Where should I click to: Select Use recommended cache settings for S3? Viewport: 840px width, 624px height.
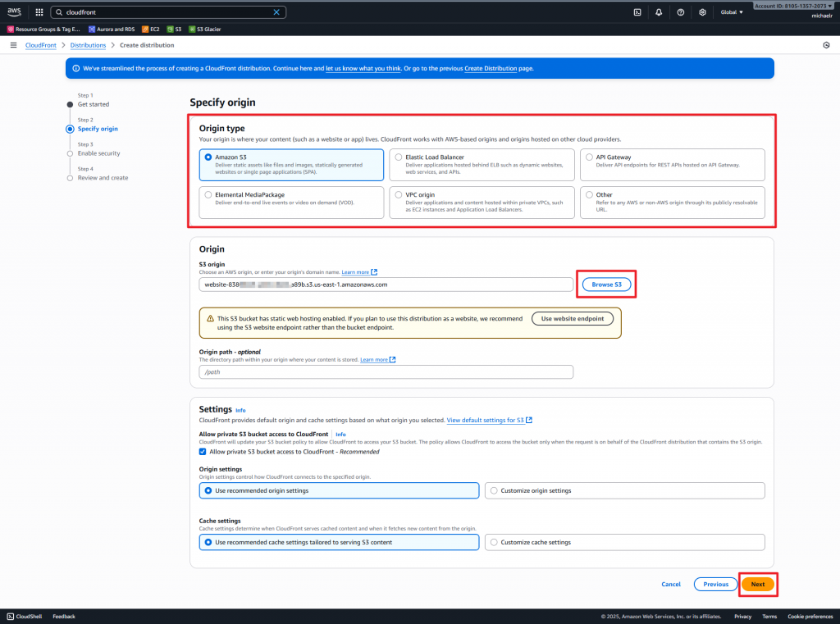339,542
